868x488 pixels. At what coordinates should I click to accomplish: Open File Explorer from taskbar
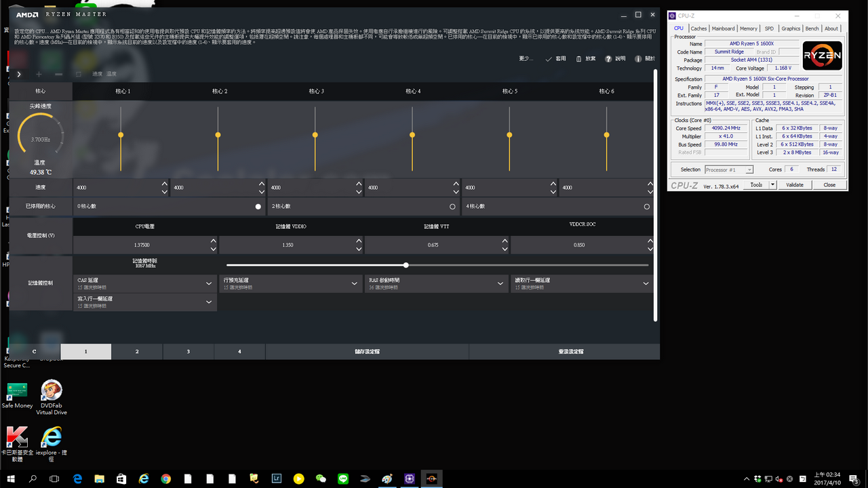tap(99, 479)
